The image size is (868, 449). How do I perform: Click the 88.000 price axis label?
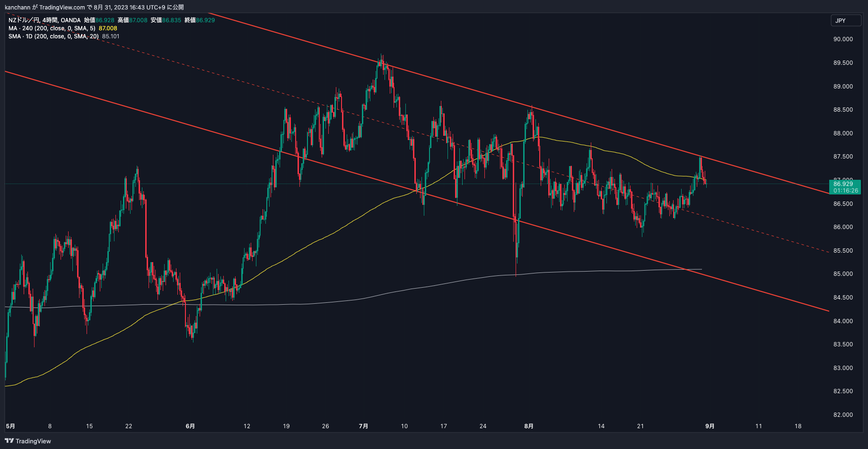tap(843, 133)
